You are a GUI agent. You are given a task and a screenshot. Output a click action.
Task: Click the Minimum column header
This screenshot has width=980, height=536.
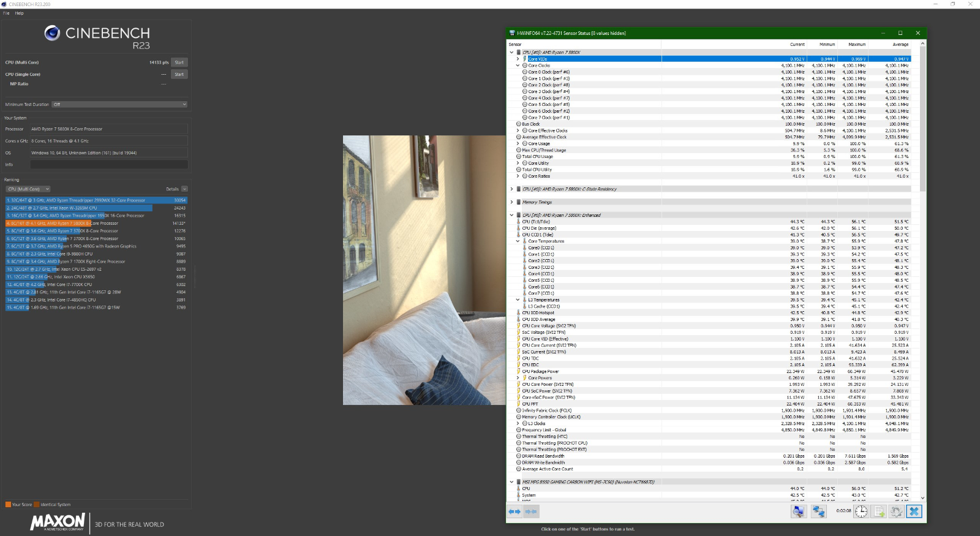827,44
